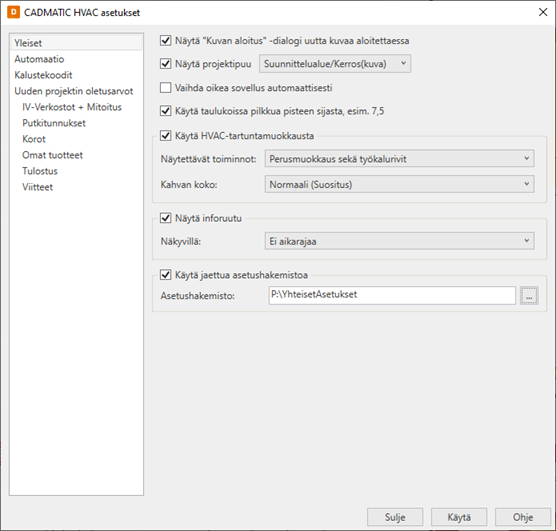Toggle the Näytä projektipuu checkbox
Viewport: 556px width, 531px height.
166,64
